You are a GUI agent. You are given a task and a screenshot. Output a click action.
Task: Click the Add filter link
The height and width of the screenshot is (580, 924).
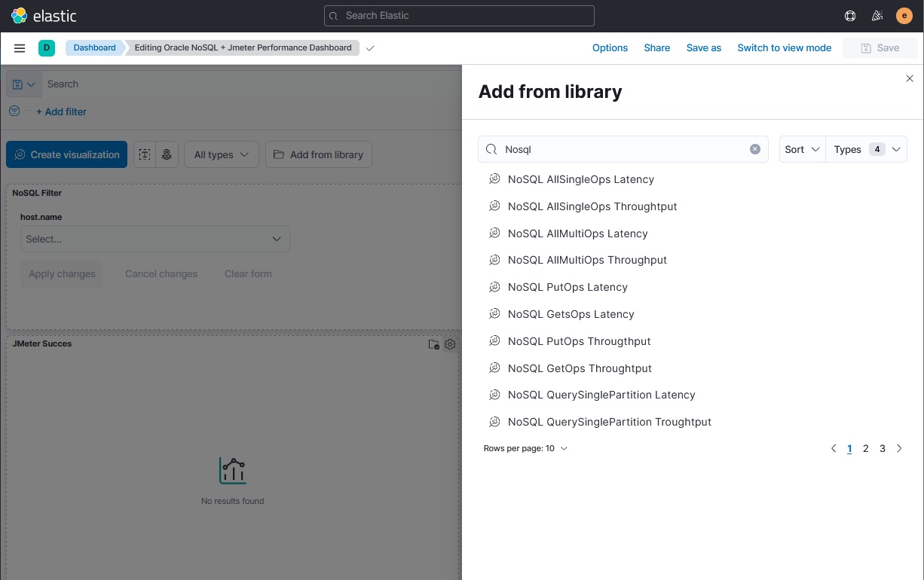(x=62, y=111)
